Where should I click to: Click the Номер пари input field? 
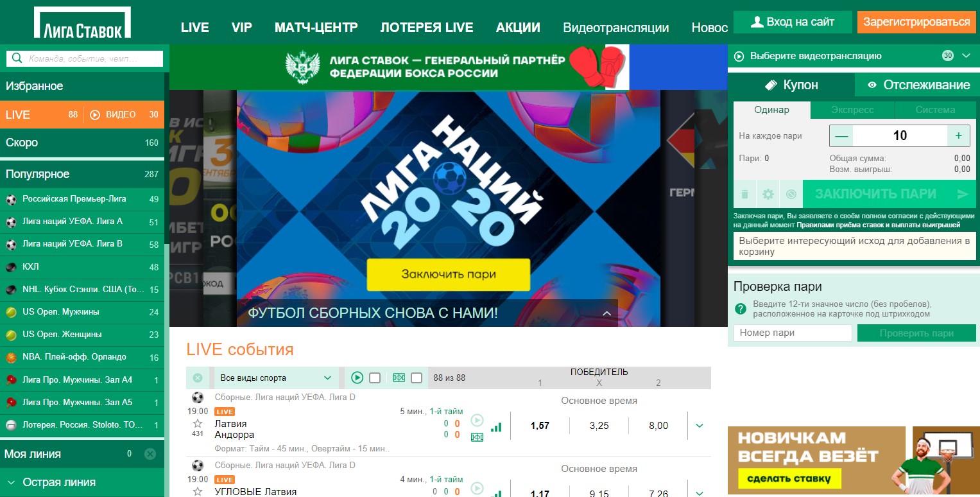(793, 333)
